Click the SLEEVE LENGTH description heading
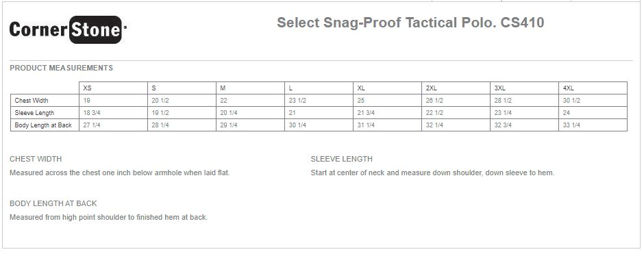 click(342, 160)
